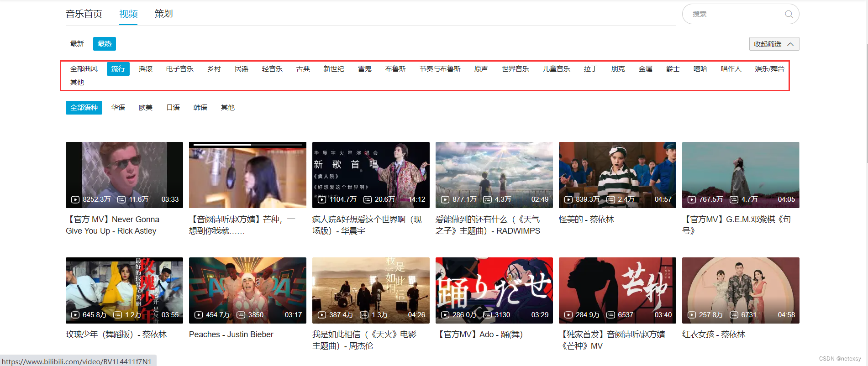868x366 pixels.
Task: Click danmaku icon on Peaches thumbnail
Action: tap(241, 315)
